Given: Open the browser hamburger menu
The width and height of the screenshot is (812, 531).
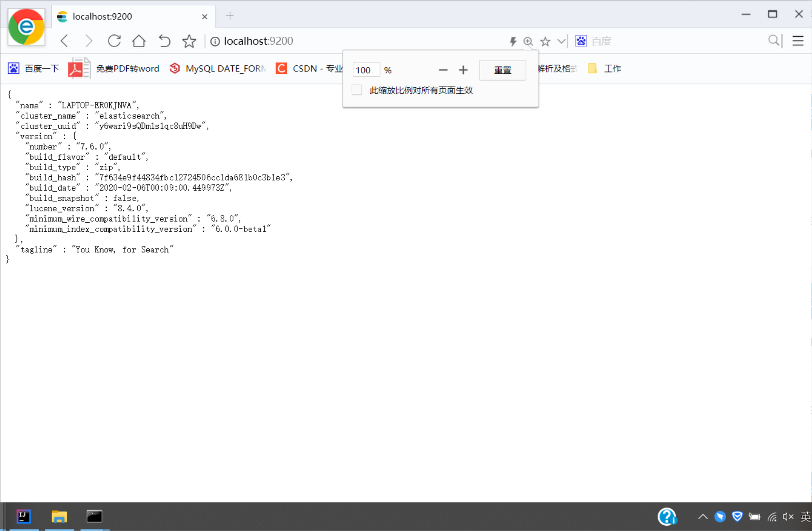Looking at the screenshot, I should [x=798, y=41].
